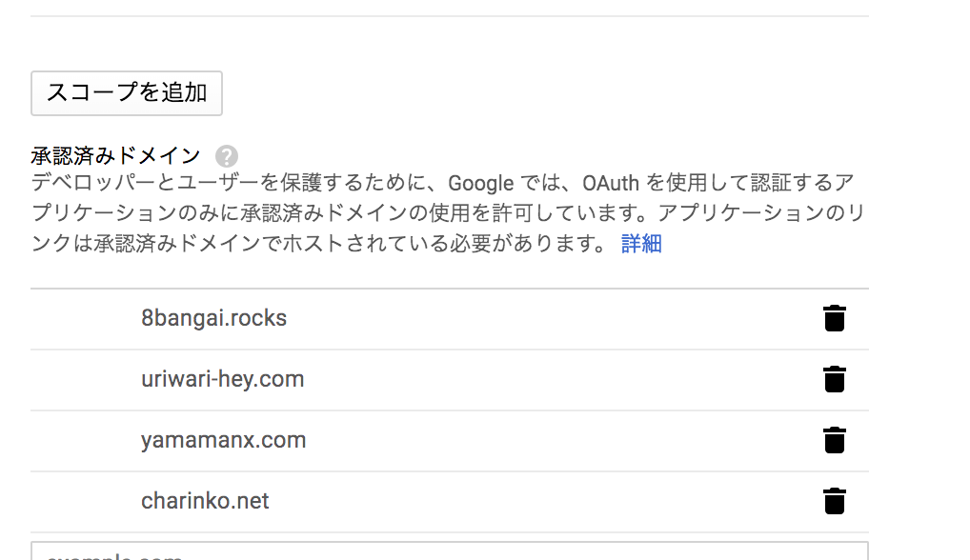Click the blank area left of charinko.net row
The width and height of the screenshot is (970, 560).
[86, 501]
